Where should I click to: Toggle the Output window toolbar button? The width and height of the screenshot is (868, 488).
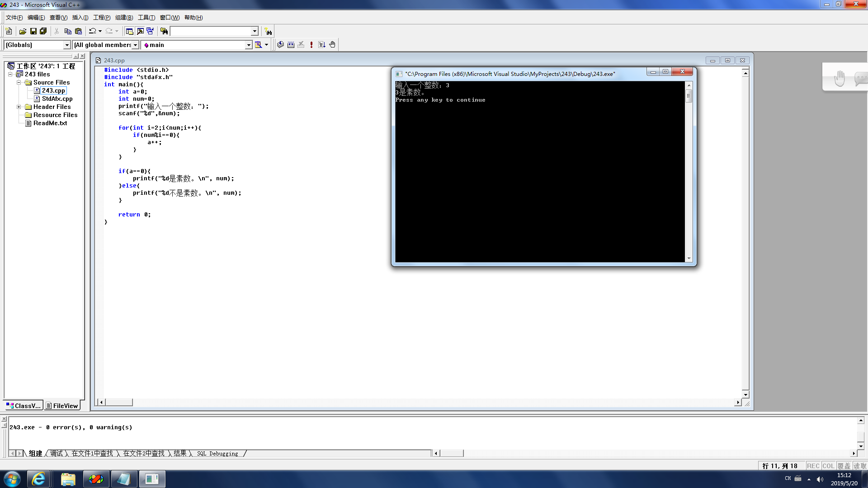click(x=140, y=31)
